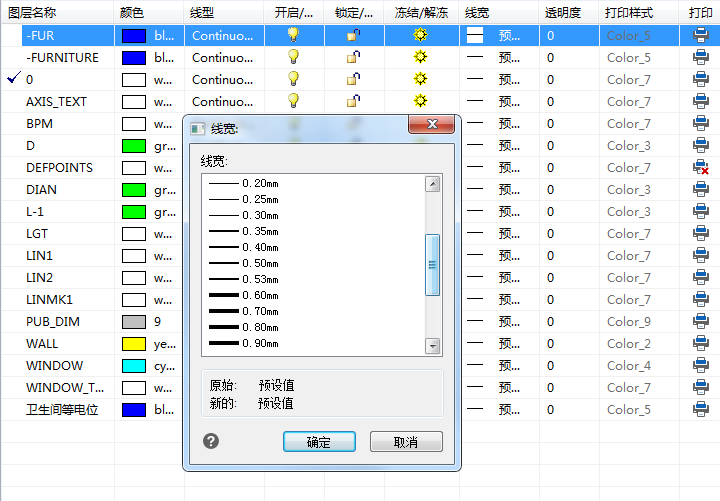Viewport: 720px width, 501px height.
Task: Toggle AXIS_TEXT layer on/off bulb
Action: tap(293, 101)
